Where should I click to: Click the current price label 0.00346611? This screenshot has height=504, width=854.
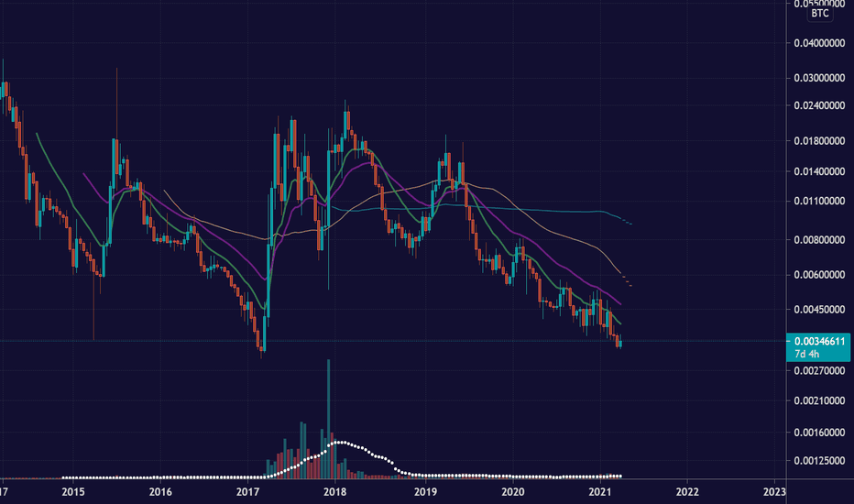pos(820,342)
